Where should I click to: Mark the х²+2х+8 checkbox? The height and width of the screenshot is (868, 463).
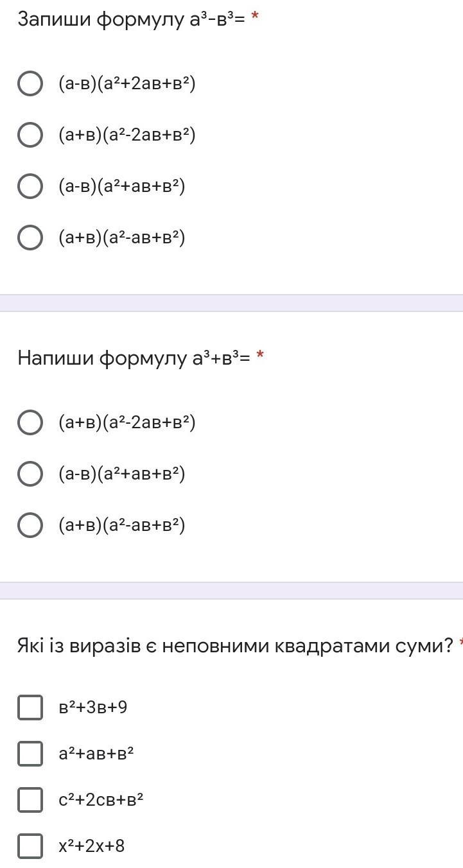pyautogui.click(x=30, y=846)
